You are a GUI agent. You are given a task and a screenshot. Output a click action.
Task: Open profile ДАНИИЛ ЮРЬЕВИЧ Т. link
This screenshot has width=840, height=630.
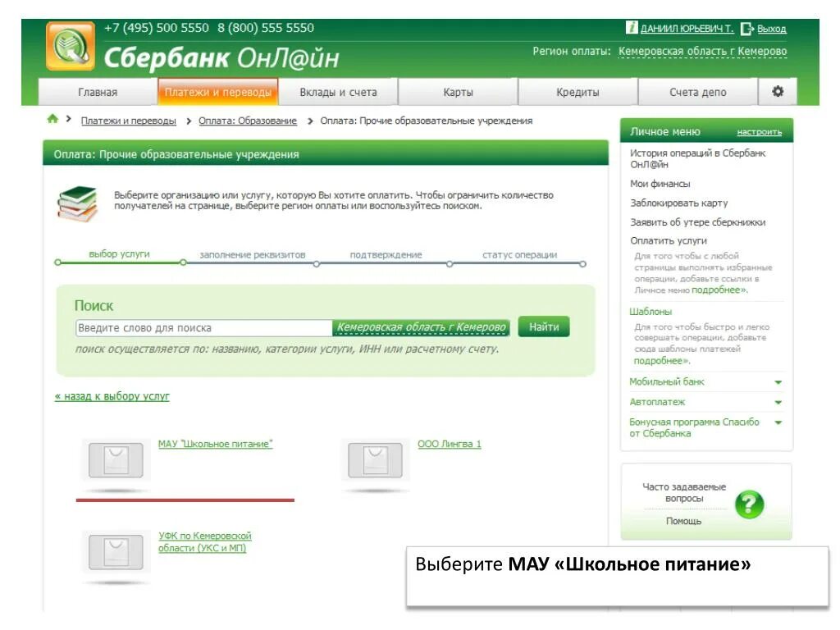[687, 29]
